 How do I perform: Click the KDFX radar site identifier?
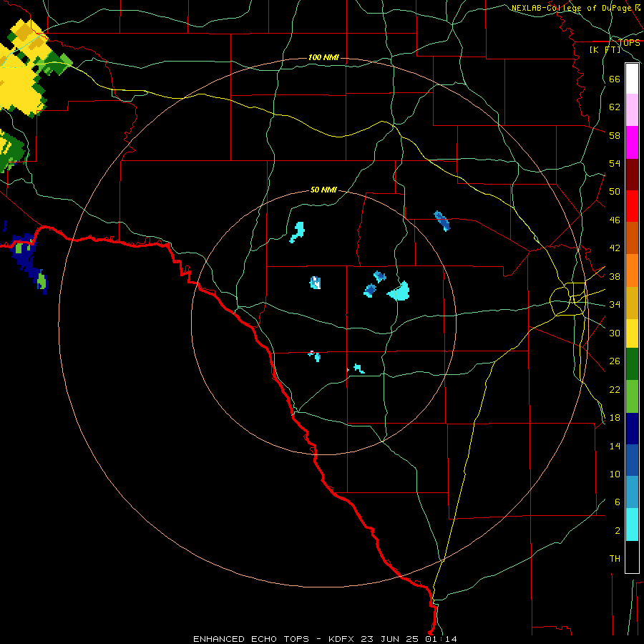click(x=343, y=639)
